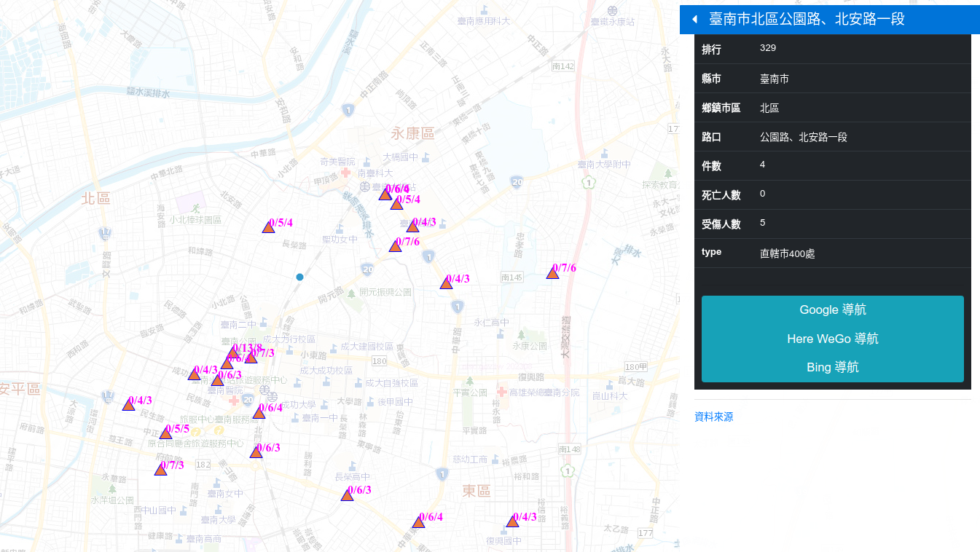Click the 0/6/4 triangle near 成功大學

[x=259, y=413]
